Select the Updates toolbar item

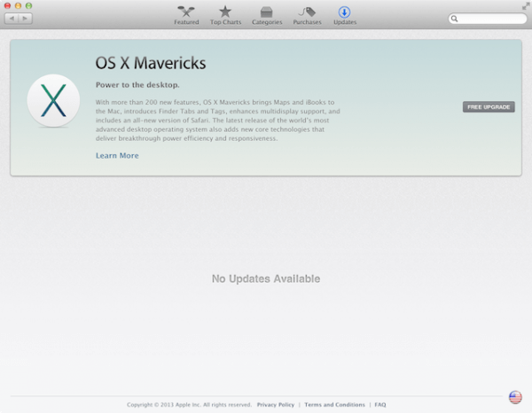coord(345,16)
